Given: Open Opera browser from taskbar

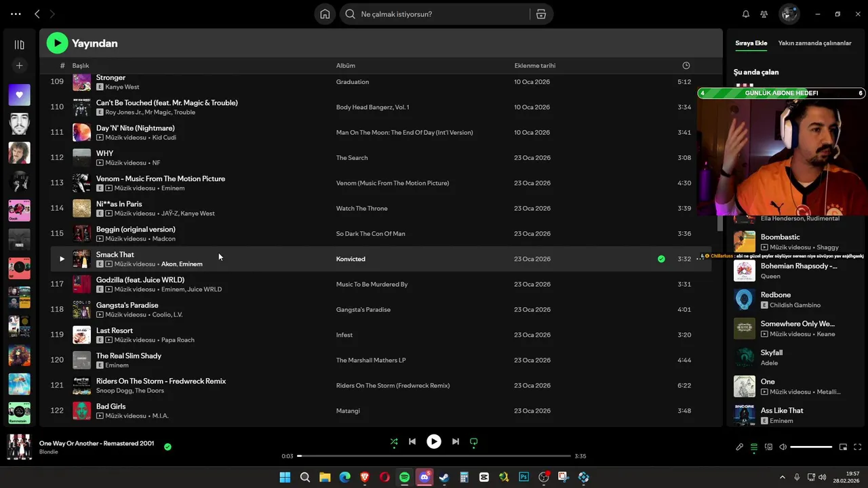Looking at the screenshot, I should tap(384, 477).
